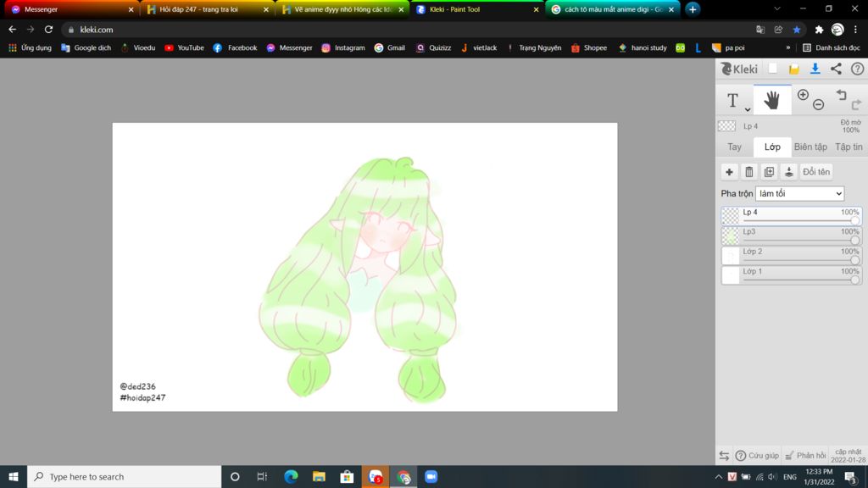This screenshot has width=868, height=488.
Task: Download the image with the blue save icon
Action: 815,69
